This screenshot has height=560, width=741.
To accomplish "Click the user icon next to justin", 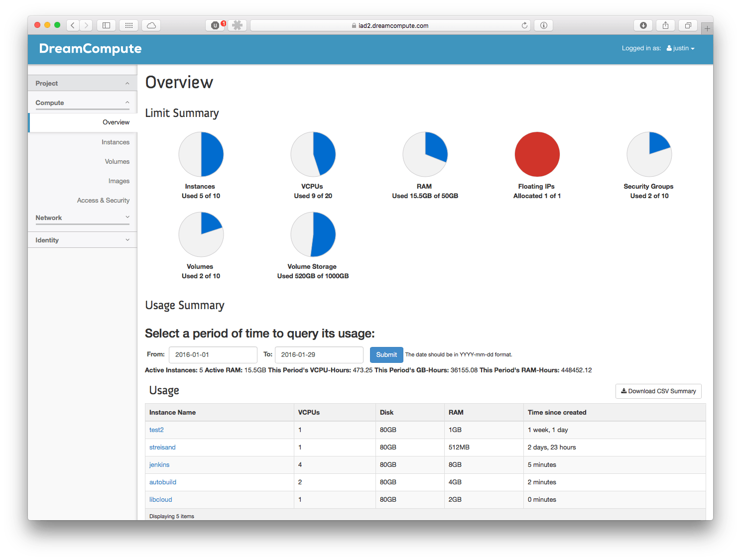I will (x=669, y=48).
